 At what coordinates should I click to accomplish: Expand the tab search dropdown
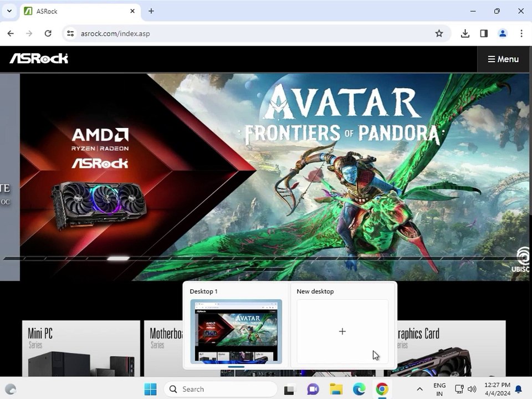[x=9, y=11]
